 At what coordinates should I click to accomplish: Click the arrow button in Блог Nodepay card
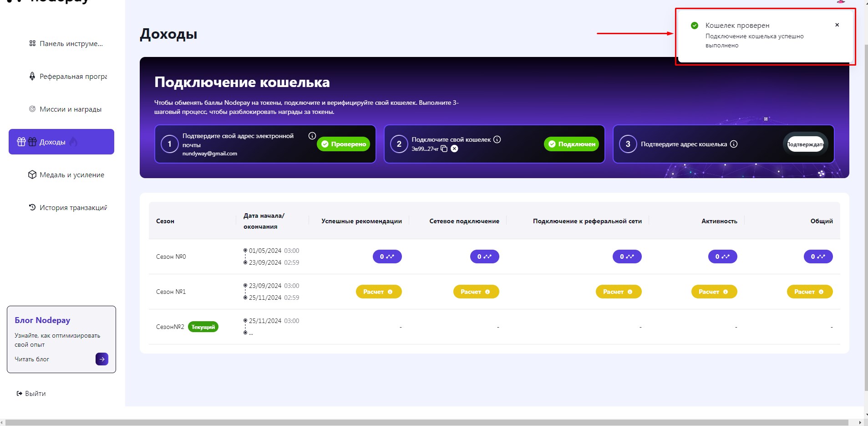[102, 359]
